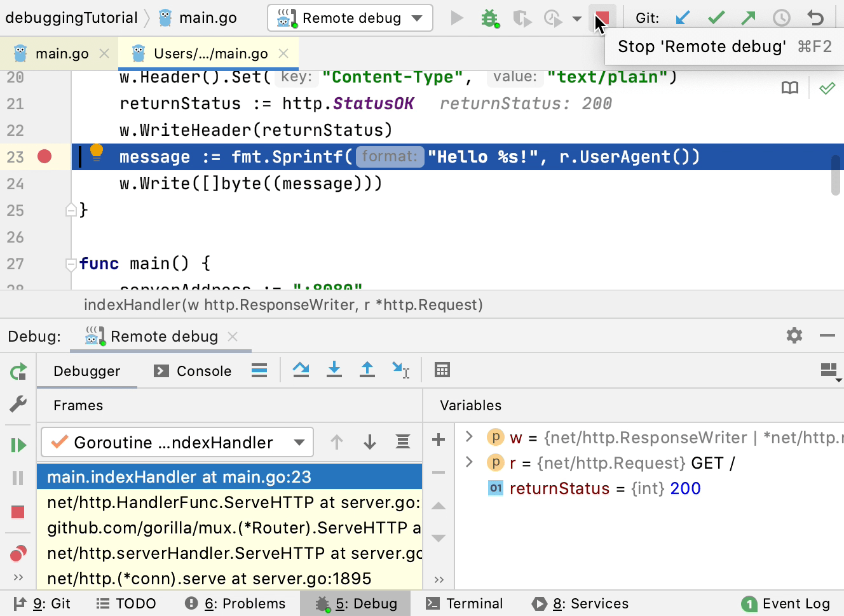Collapse the main function fold marker at line 27
The image size is (844, 616).
pos(71,264)
